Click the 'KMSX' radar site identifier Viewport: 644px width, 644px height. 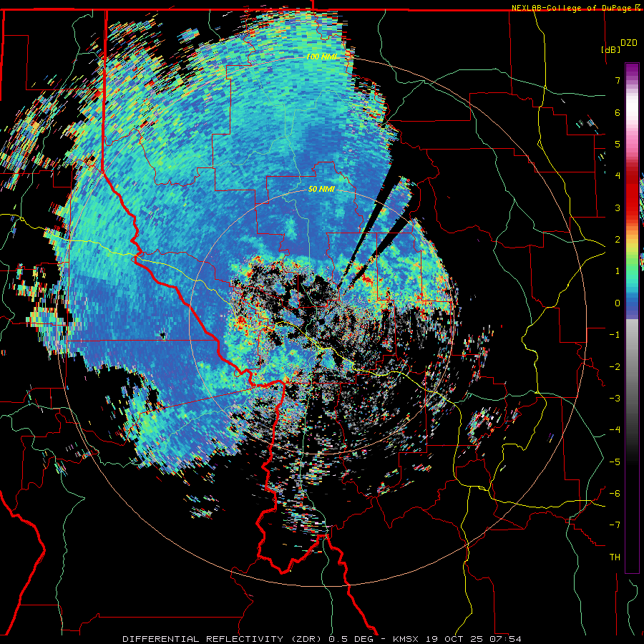click(x=406, y=639)
